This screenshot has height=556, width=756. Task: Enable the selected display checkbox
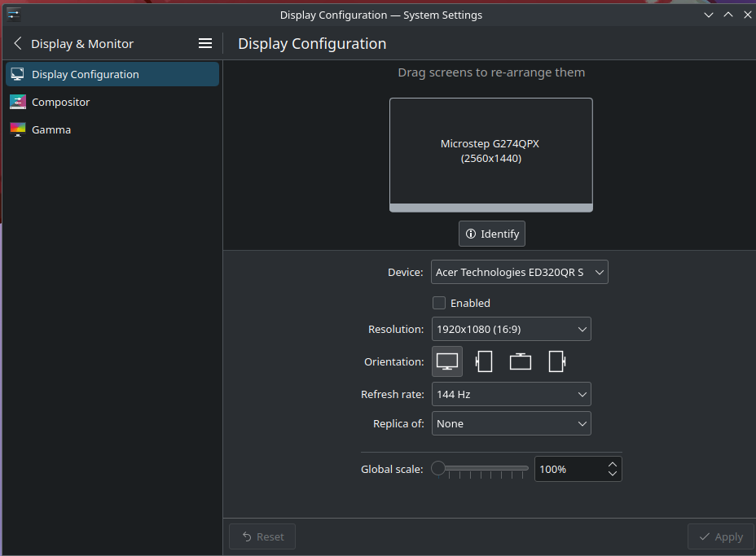click(439, 303)
